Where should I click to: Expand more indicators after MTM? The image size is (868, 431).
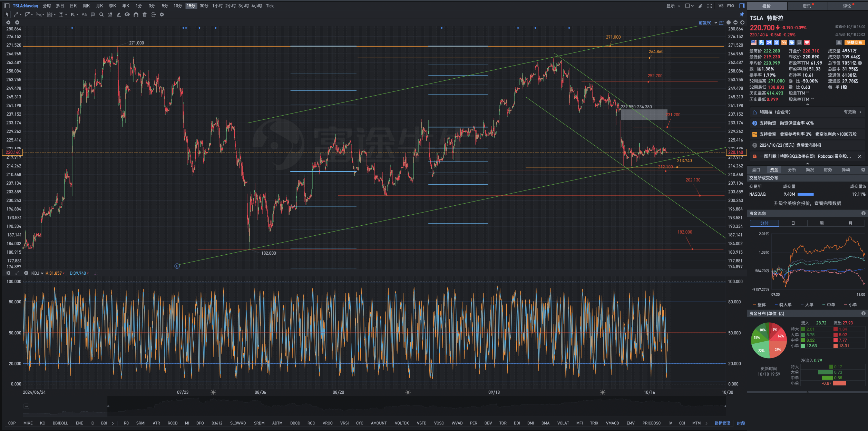point(706,423)
